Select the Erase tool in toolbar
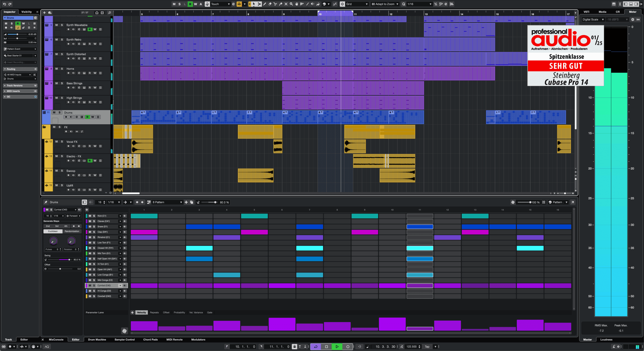Viewport: 644px width, 351px height. (270, 4)
